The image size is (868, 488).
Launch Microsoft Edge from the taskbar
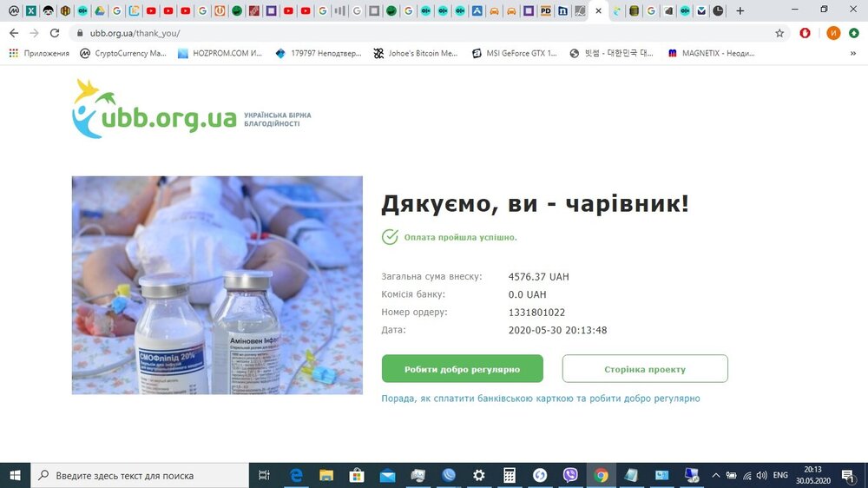click(296, 475)
